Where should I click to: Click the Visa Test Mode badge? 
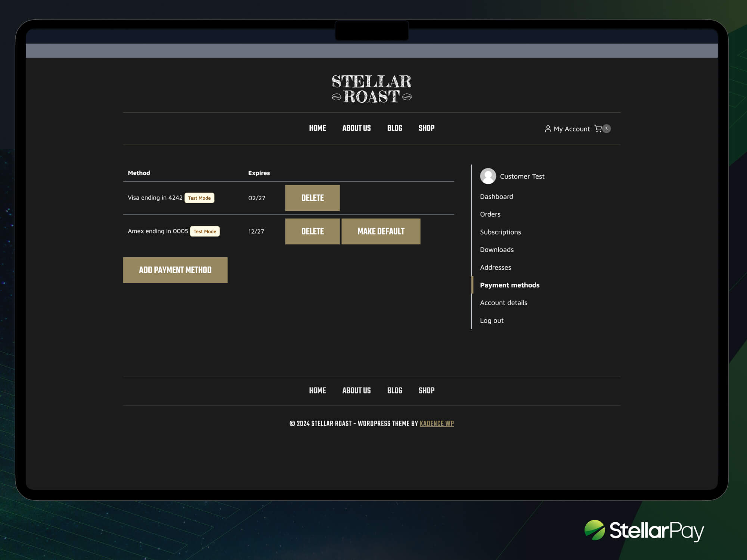(x=199, y=198)
